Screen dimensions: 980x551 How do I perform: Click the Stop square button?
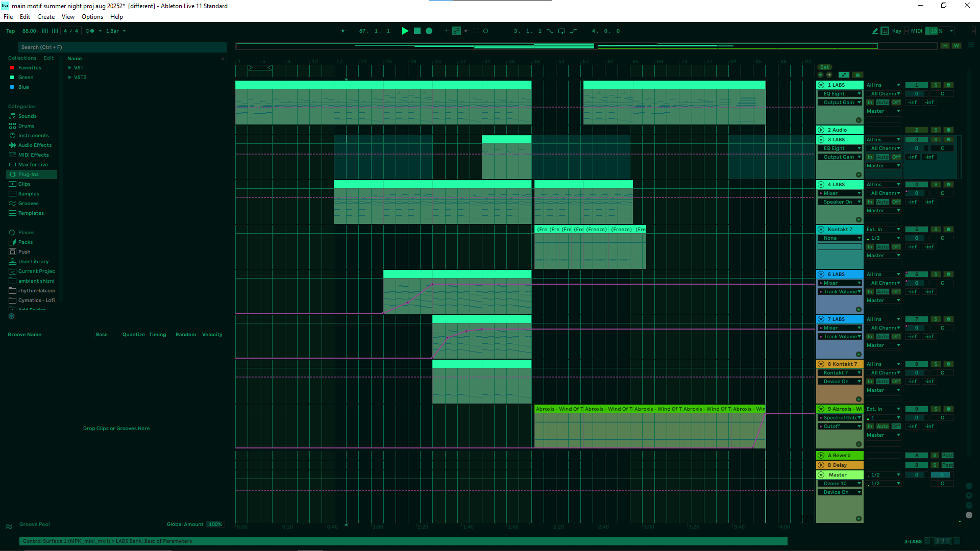tap(417, 31)
